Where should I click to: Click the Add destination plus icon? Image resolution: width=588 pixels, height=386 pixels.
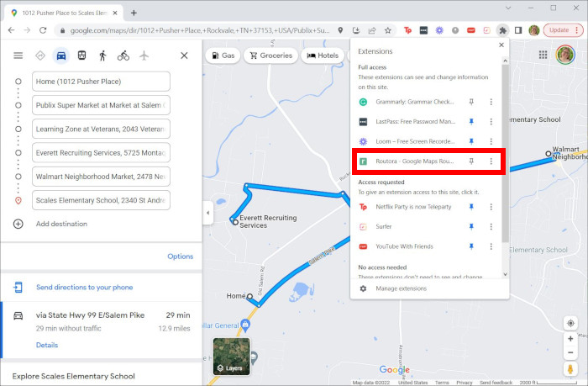pos(18,224)
